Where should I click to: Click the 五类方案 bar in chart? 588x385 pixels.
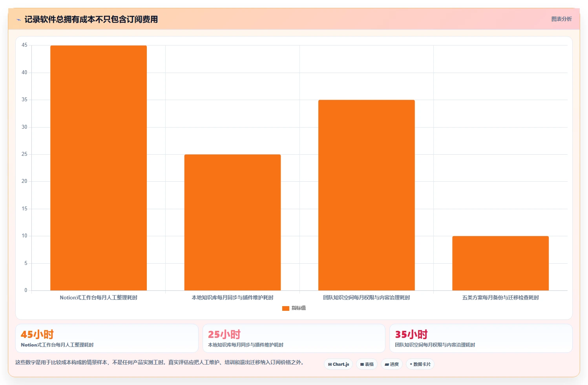500,263
